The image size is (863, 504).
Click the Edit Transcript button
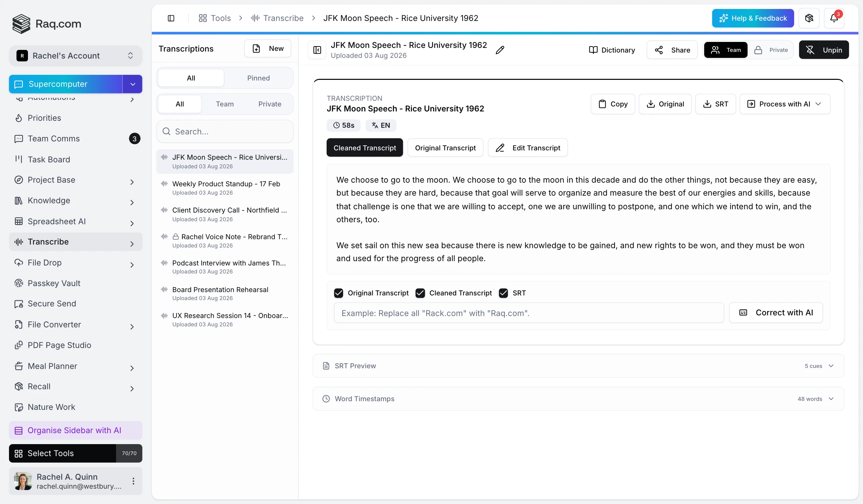click(528, 148)
